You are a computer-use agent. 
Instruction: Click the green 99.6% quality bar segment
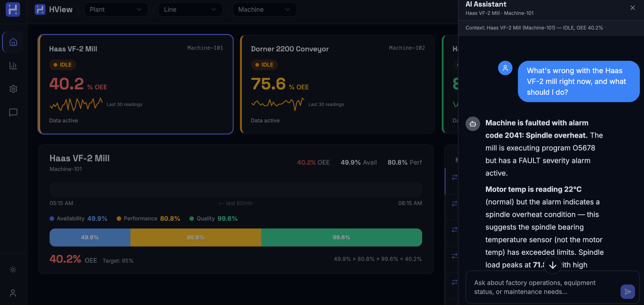click(x=341, y=237)
